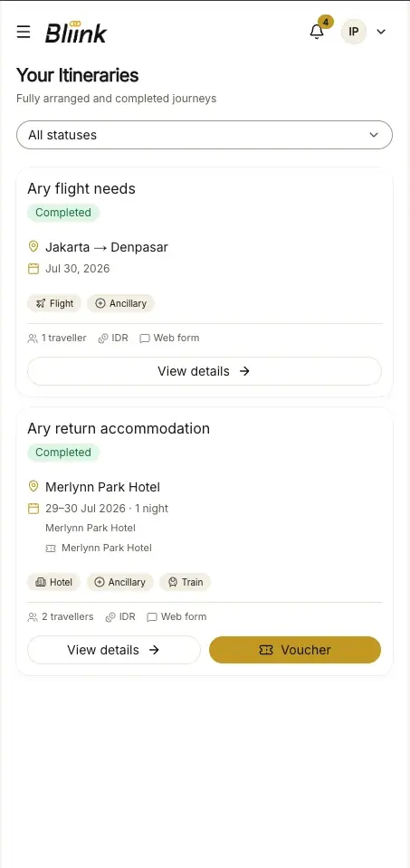Click the Merlynn Park Hotel location pin icon
This screenshot has width=410, height=868.
[x=33, y=487]
